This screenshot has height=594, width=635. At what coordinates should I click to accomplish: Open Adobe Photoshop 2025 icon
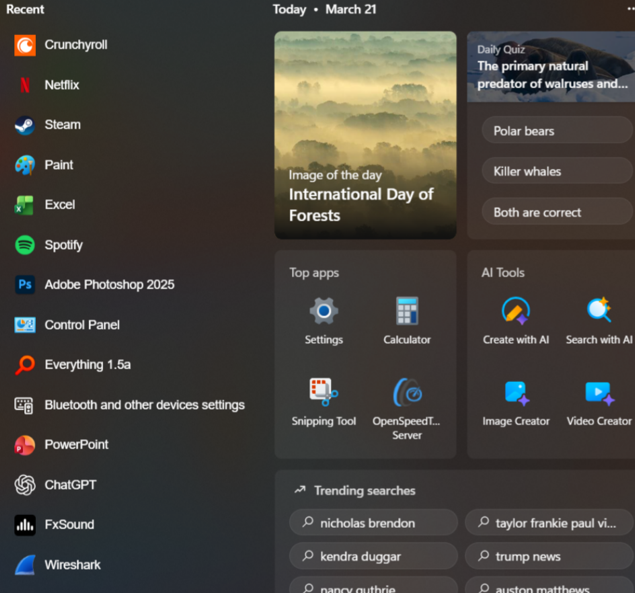[25, 285]
